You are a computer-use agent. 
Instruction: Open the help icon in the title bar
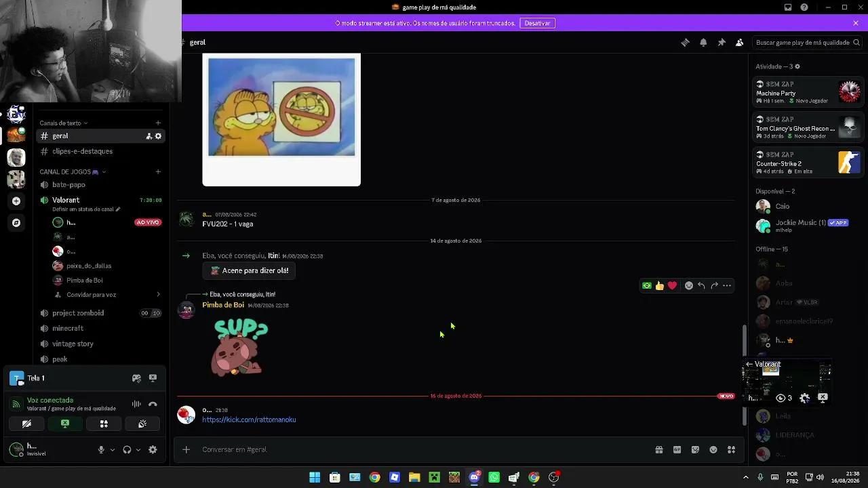(804, 7)
